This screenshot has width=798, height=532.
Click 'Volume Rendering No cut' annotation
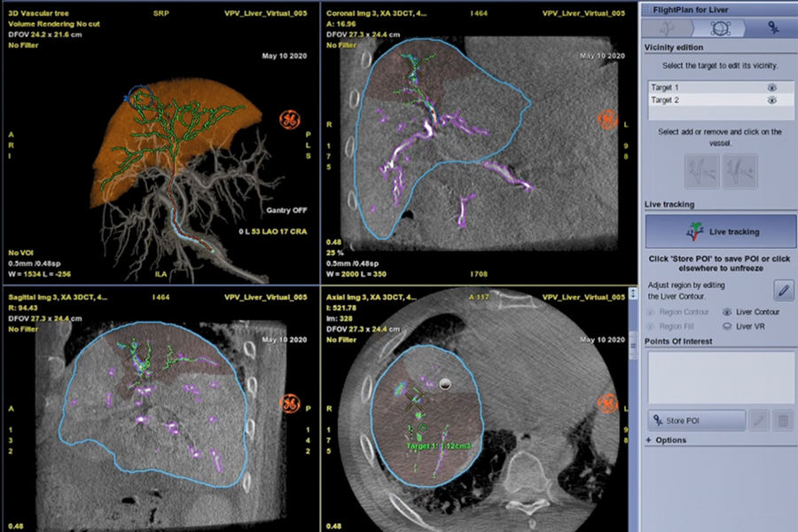pyautogui.click(x=54, y=24)
